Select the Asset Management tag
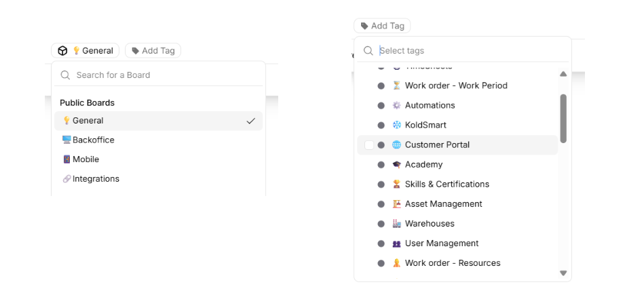 click(x=443, y=204)
